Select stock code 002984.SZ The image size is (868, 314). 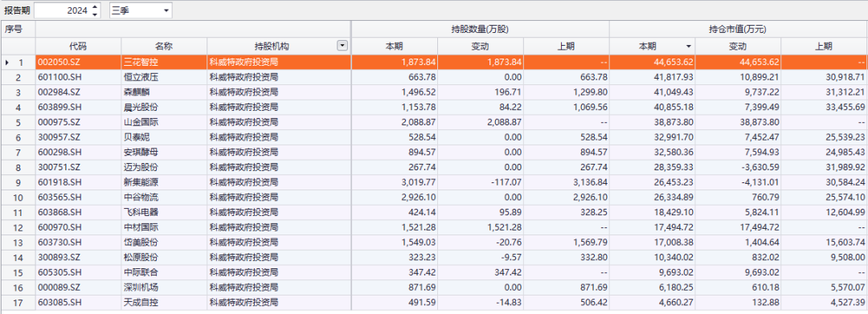click(x=78, y=92)
